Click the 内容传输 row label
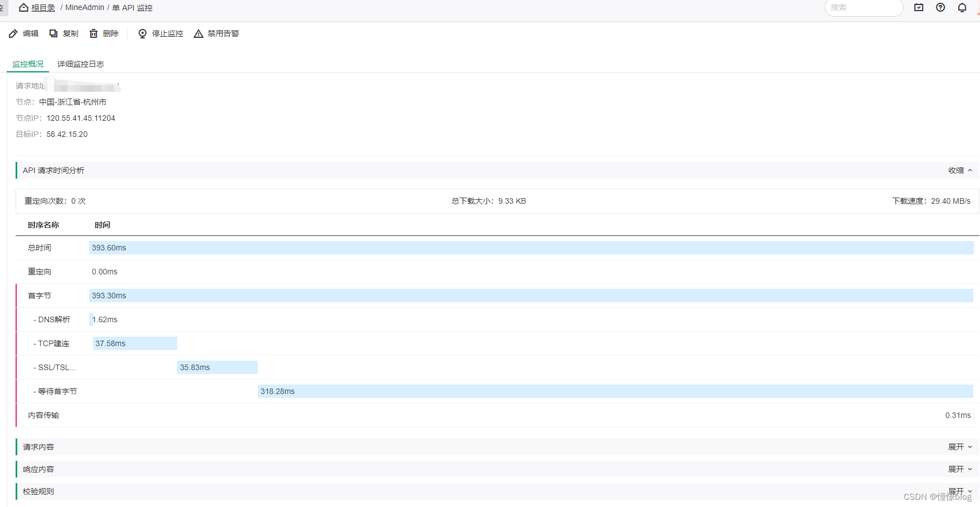980x507 pixels. pyautogui.click(x=43, y=415)
